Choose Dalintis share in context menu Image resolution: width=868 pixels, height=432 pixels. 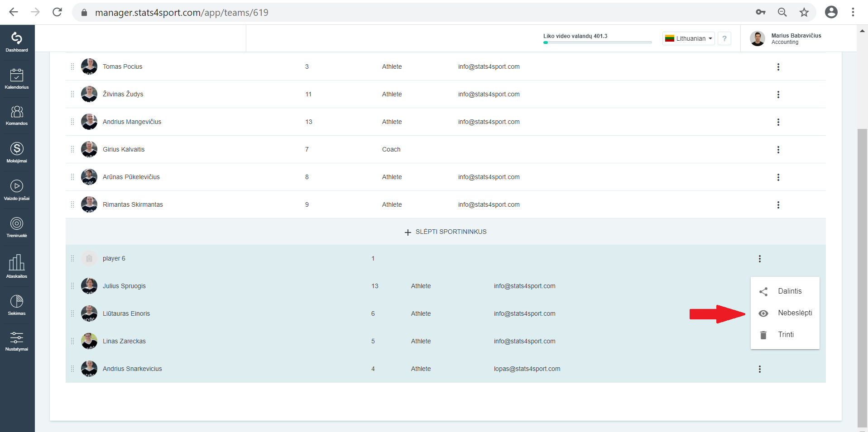pyautogui.click(x=785, y=291)
